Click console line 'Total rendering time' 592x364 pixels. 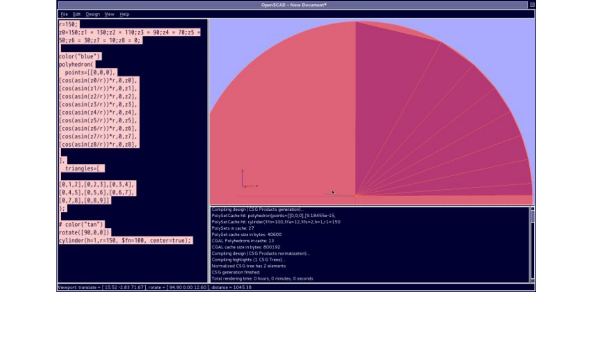(262, 279)
